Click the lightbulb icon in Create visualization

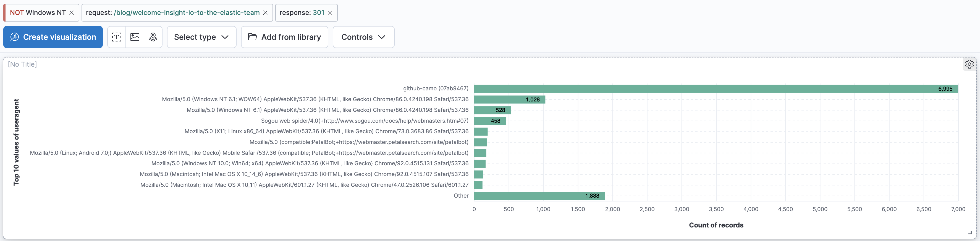(14, 37)
